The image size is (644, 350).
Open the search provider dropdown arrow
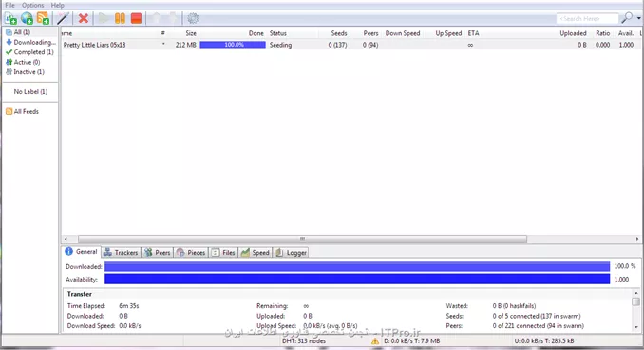click(638, 18)
